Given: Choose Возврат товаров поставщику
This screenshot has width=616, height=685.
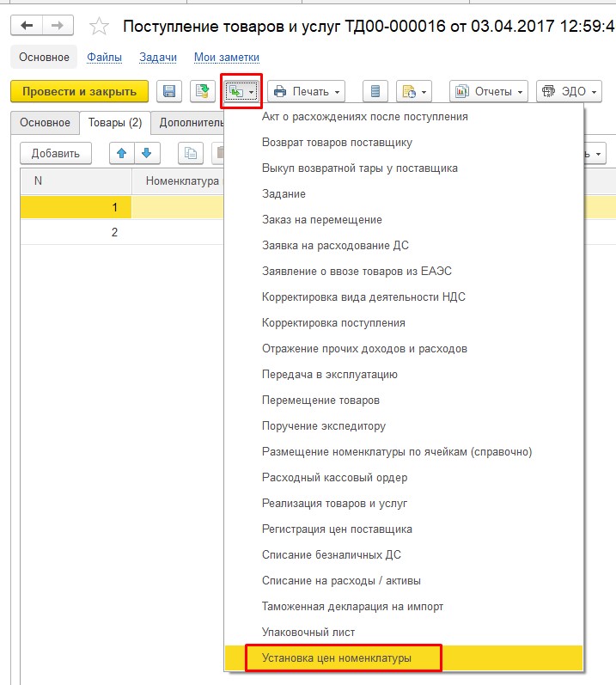Looking at the screenshot, I should click(x=404, y=143).
